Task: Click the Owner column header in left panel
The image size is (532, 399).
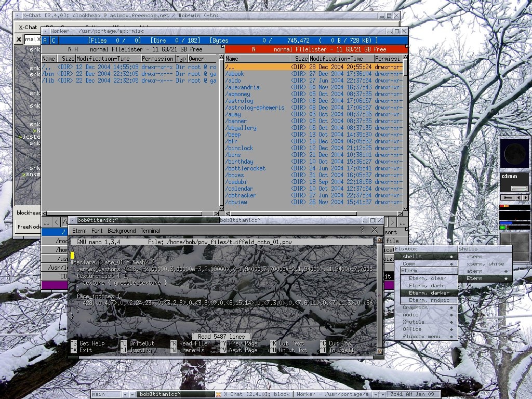Action: pos(203,59)
